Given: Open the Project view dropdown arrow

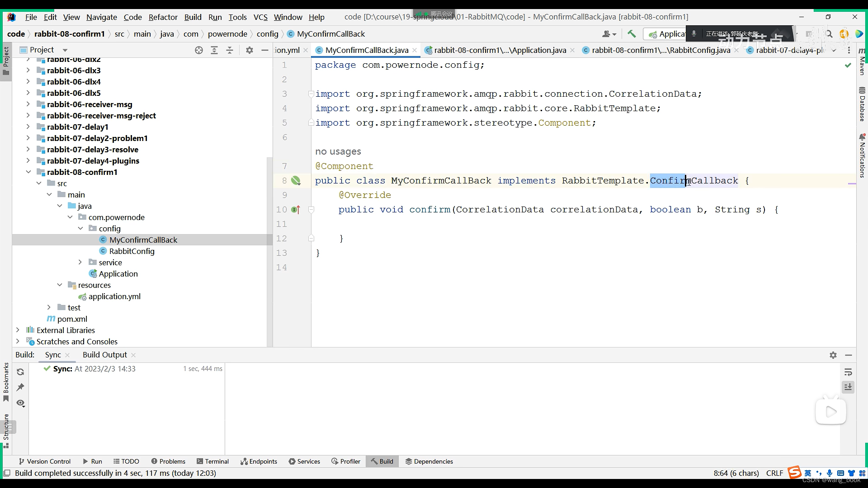Looking at the screenshot, I should click(x=65, y=50).
